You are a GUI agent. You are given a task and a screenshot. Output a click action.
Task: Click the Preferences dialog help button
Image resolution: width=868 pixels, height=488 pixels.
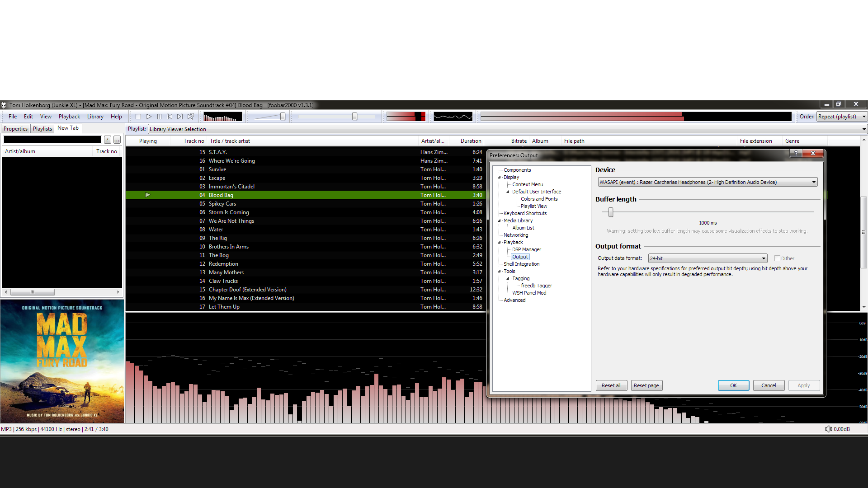point(796,153)
